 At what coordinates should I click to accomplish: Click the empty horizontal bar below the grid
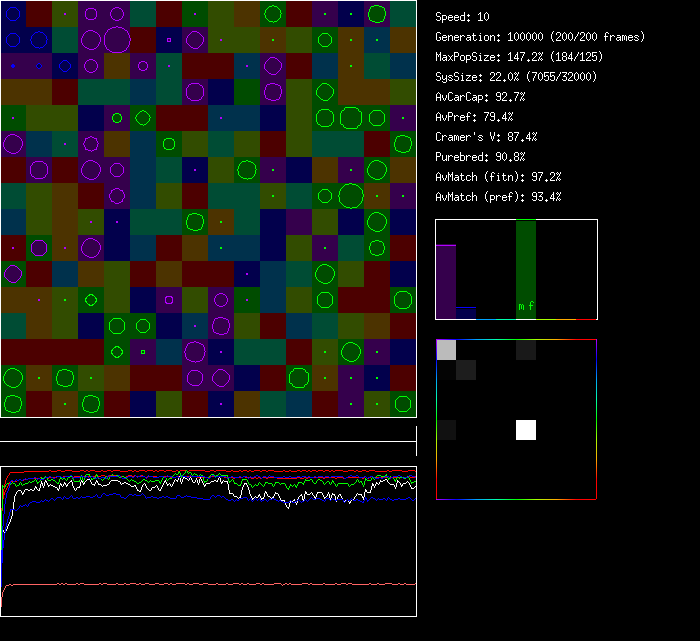208,431
